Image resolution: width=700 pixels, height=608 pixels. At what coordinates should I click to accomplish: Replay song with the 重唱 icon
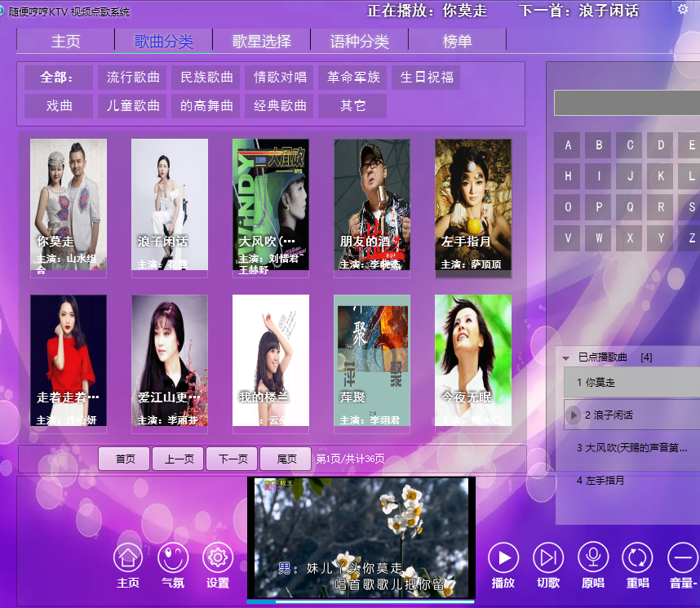[637, 558]
